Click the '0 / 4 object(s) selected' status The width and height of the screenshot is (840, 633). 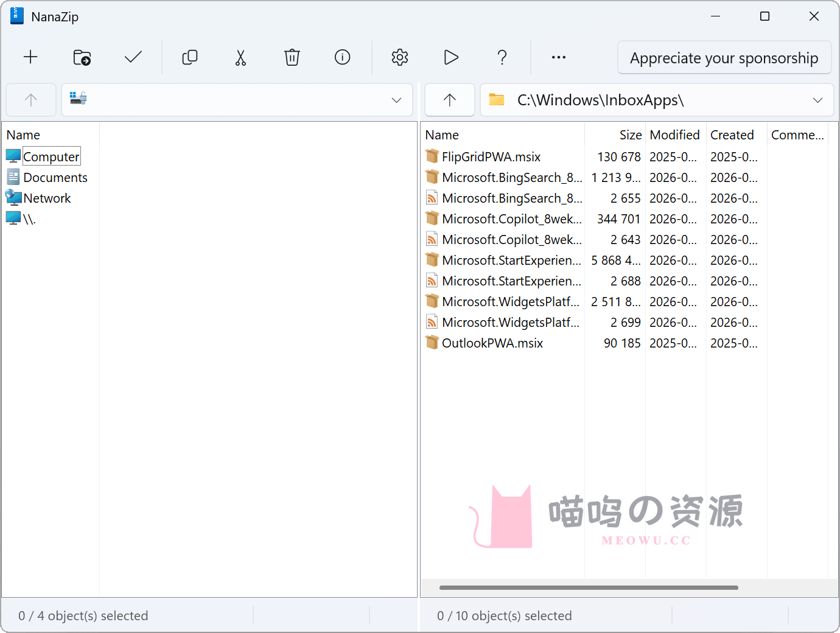pos(83,616)
